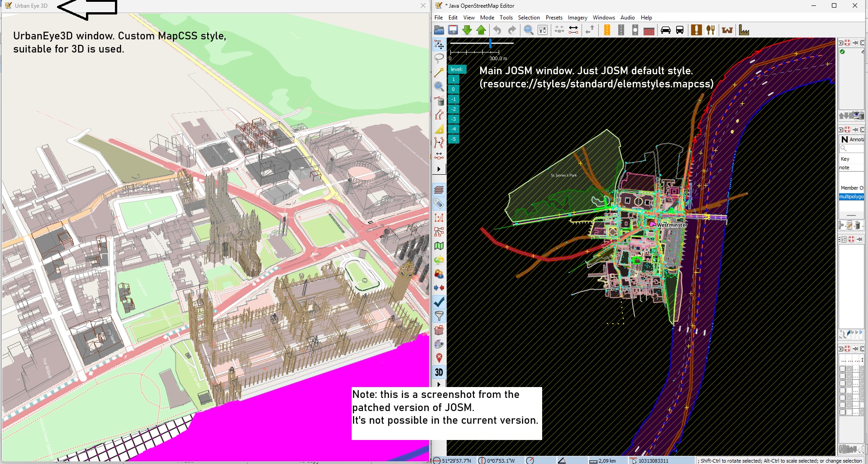Screen dimensions: 868x464
Task: Toggle the 3D view panel button
Action: coord(439,372)
